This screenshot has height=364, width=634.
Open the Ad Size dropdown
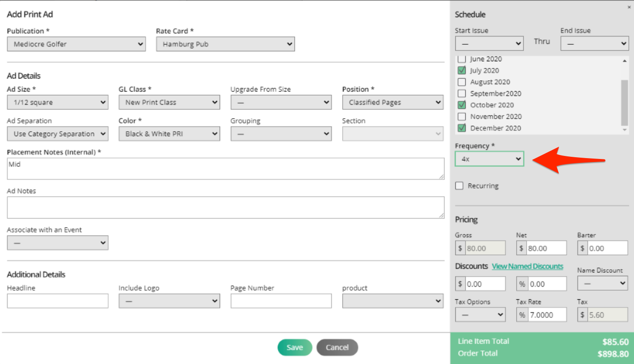click(57, 103)
